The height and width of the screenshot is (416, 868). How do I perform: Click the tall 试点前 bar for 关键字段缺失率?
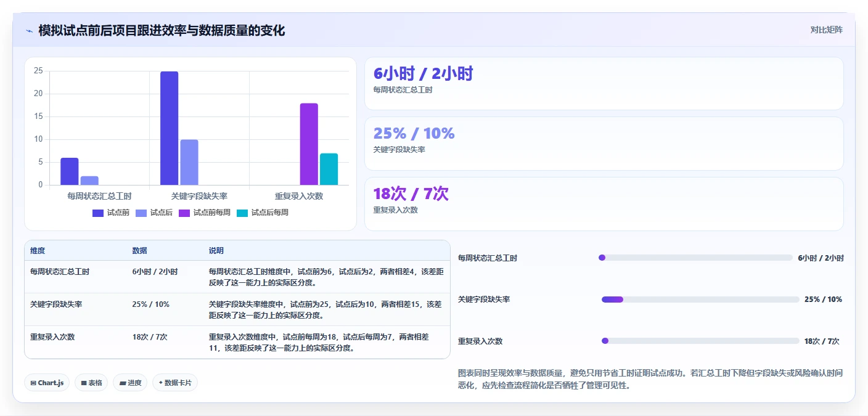click(x=170, y=128)
